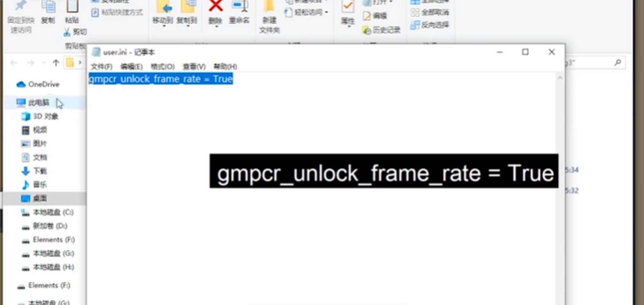Viewport: 644px width, 305px height.
Task: Click Pin to Quick access (固定到快速访问) in Explorer ribbon
Action: coord(21,17)
